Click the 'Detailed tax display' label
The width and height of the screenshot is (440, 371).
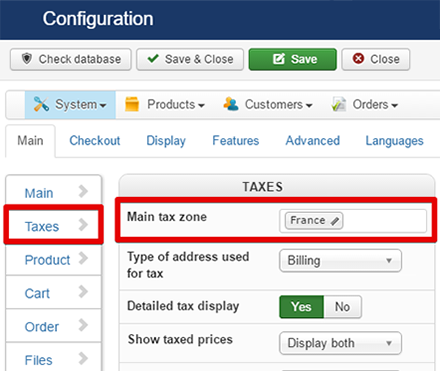183,306
